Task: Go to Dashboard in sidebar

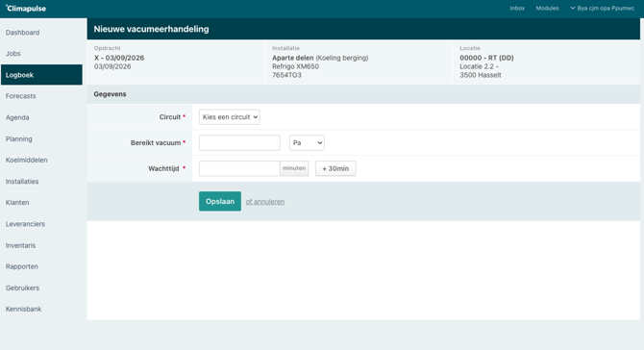Action: (x=41, y=33)
